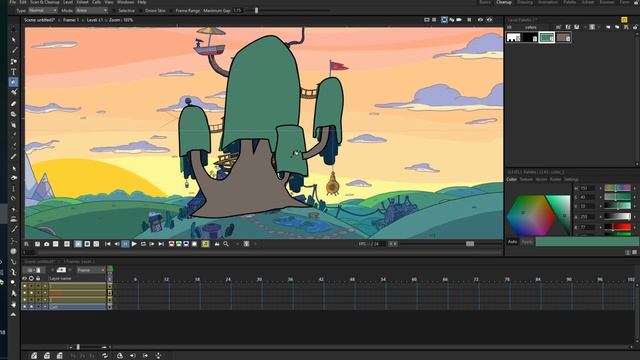Open the Windows menu

pos(125,2)
